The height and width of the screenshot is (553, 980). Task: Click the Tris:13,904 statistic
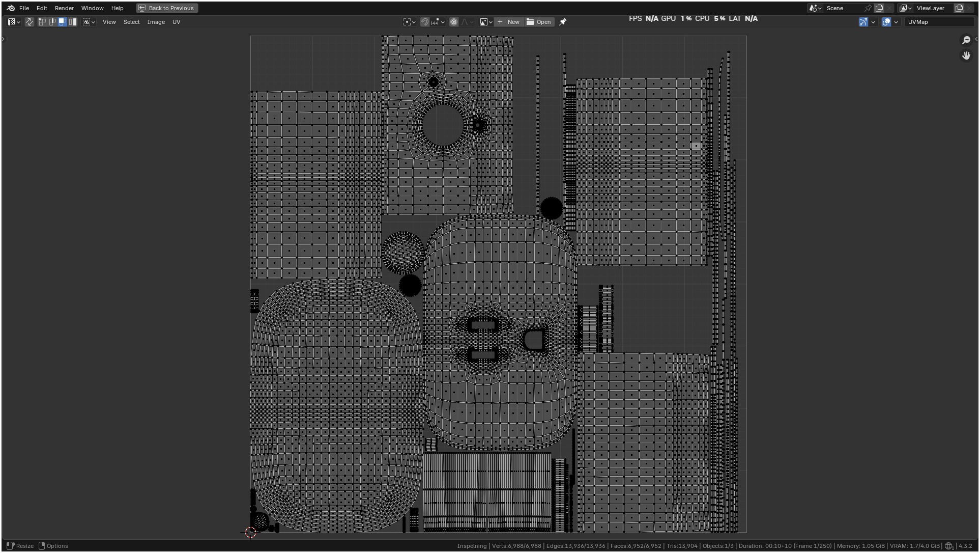coord(682,546)
